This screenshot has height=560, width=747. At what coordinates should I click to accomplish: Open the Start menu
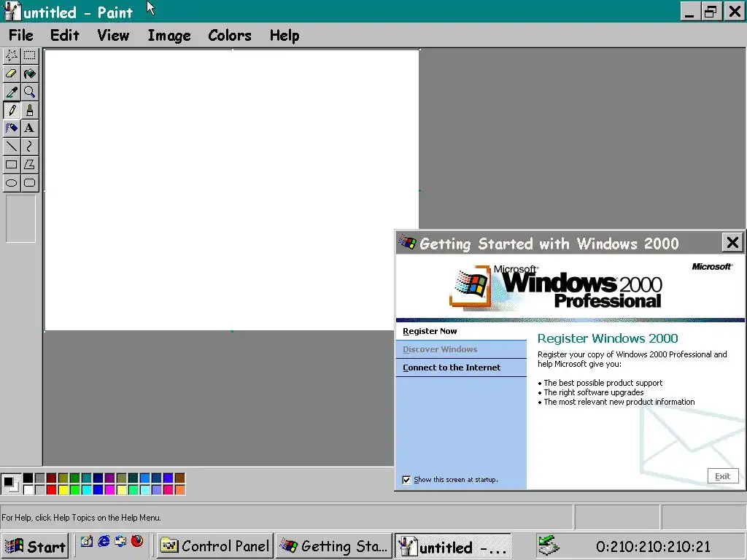click(36, 546)
